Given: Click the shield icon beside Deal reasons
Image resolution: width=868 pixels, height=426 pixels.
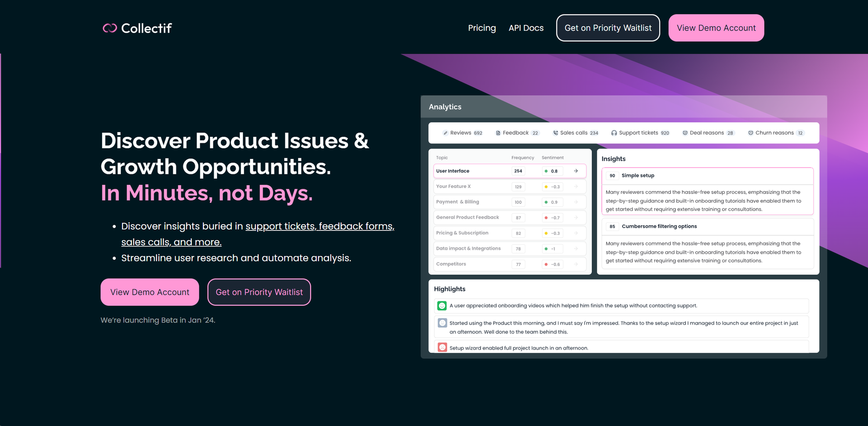Looking at the screenshot, I should pos(685,133).
